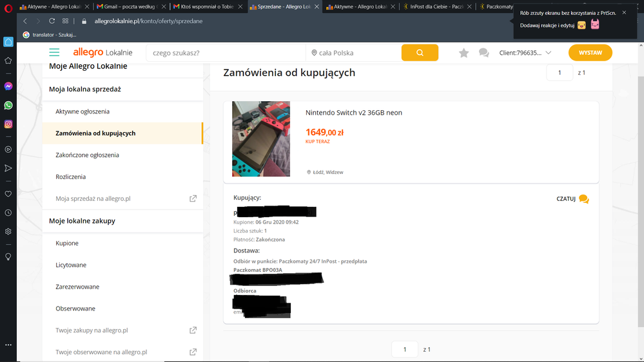This screenshot has width=644, height=362.
Task: Open messages chat bubbles icon in header
Action: (x=484, y=53)
